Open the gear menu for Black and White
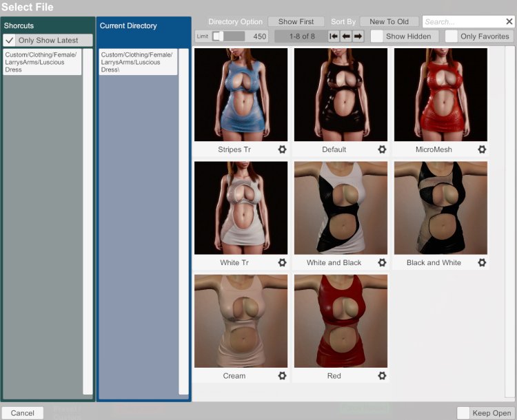517x420 pixels. click(x=482, y=263)
